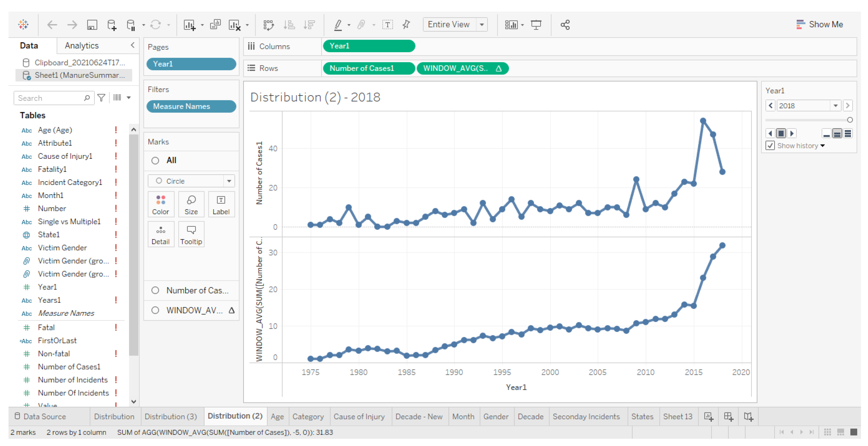The image size is (868, 446).
Task: Open the 2018 Year1 page dropdown
Action: pos(835,106)
